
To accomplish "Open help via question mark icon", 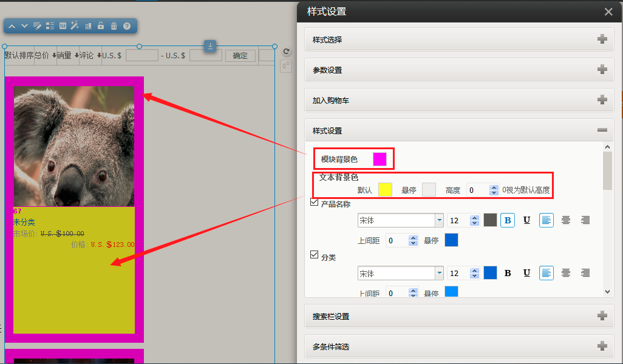I will pyautogui.click(x=127, y=26).
